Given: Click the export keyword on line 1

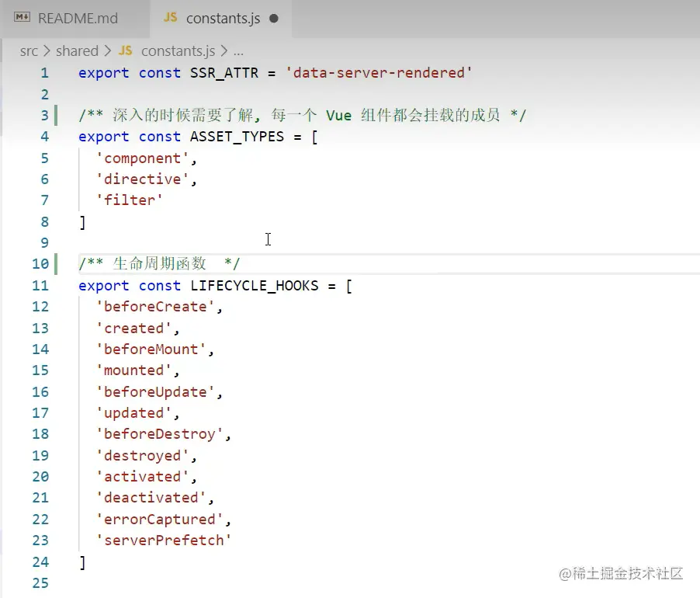Looking at the screenshot, I should tap(103, 73).
